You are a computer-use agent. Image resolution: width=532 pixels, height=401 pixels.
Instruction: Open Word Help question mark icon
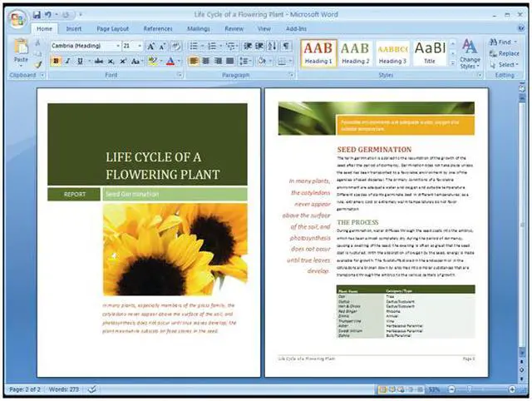click(x=518, y=29)
